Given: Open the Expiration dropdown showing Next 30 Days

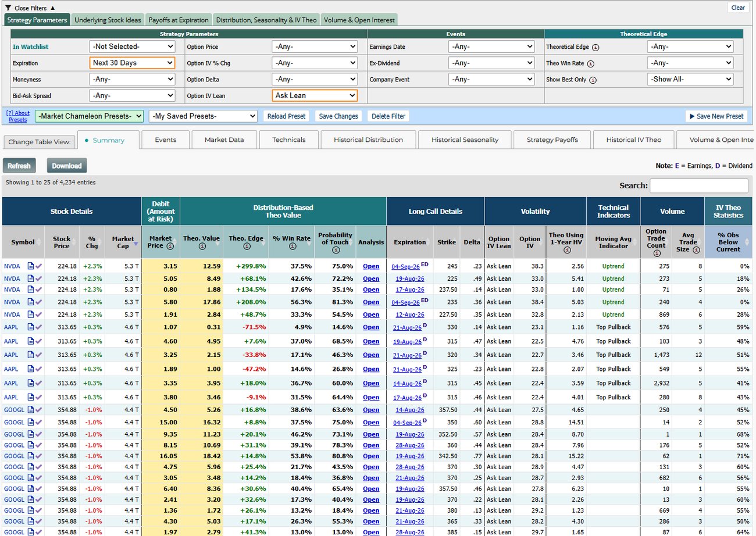Looking at the screenshot, I should (132, 63).
